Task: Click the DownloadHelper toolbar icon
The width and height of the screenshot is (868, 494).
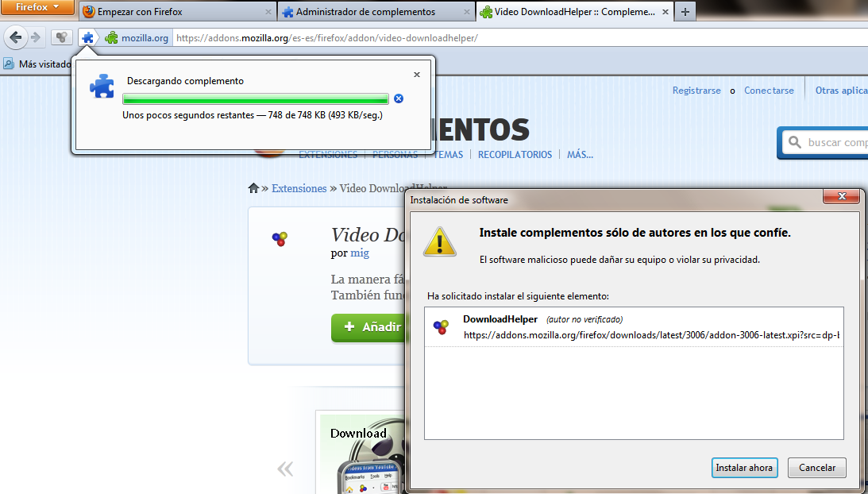Action: point(62,37)
